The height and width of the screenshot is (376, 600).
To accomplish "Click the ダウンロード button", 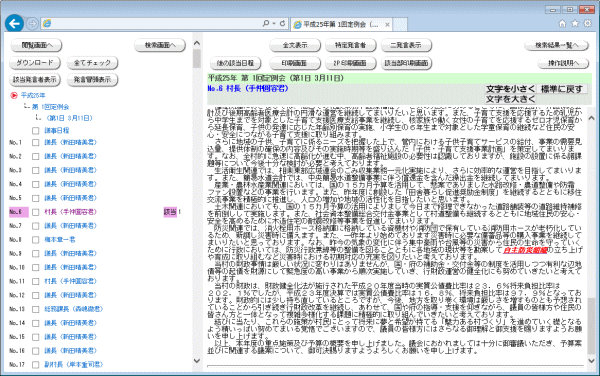I will point(35,63).
